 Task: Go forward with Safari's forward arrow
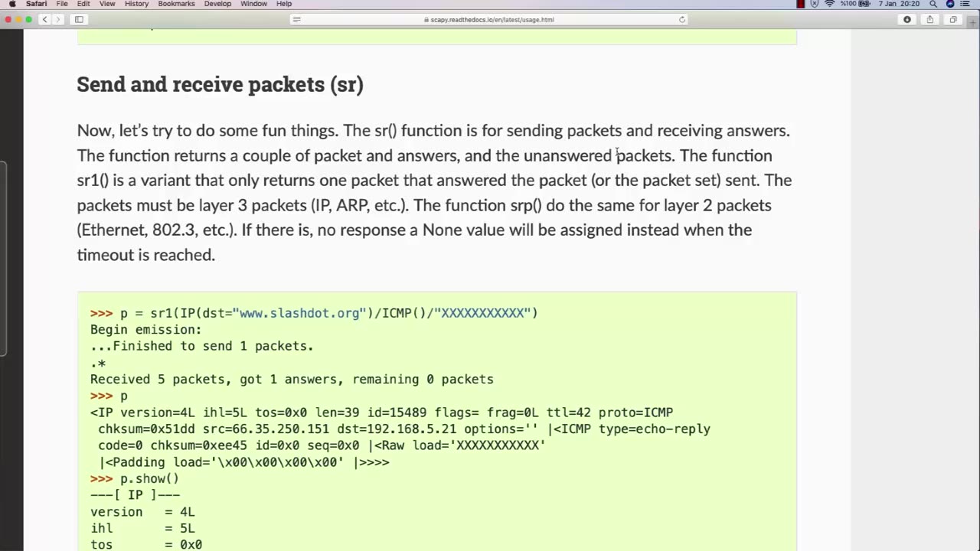(x=58, y=19)
